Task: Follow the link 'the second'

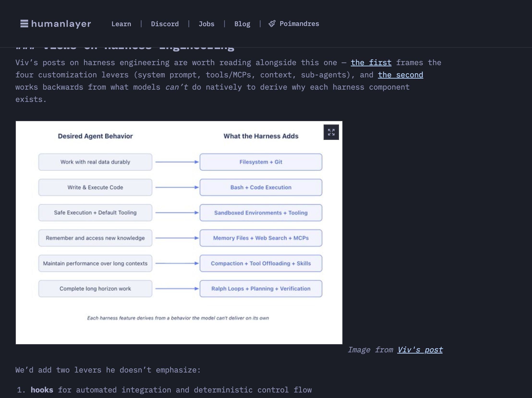Action: [x=400, y=75]
